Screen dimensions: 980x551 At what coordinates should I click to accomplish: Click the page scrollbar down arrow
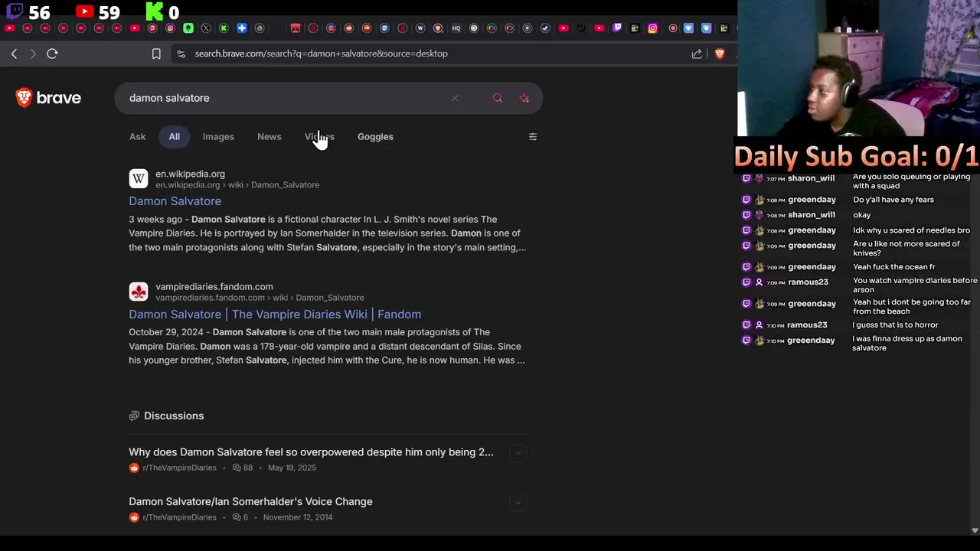(x=975, y=530)
